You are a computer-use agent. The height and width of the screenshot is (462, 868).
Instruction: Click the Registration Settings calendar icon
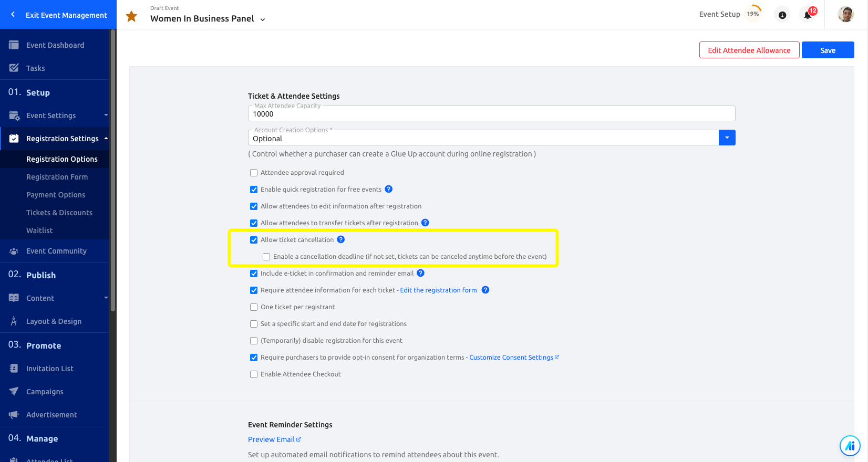click(14, 139)
